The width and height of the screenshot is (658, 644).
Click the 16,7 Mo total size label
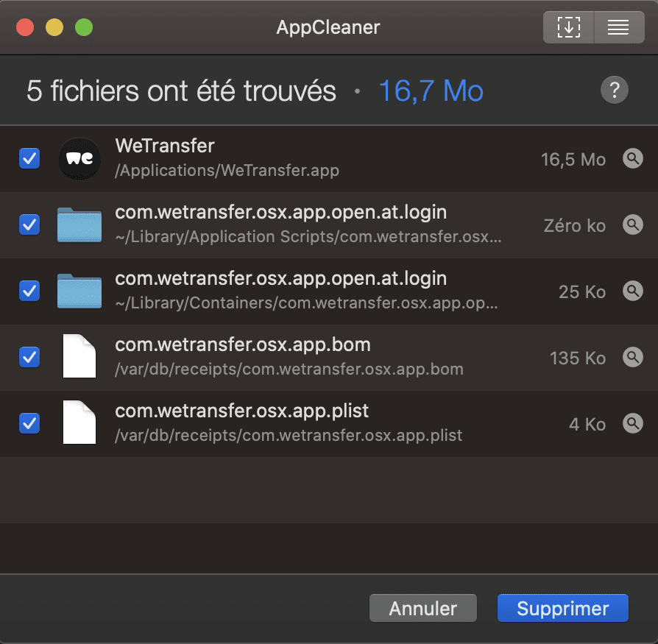pos(431,91)
